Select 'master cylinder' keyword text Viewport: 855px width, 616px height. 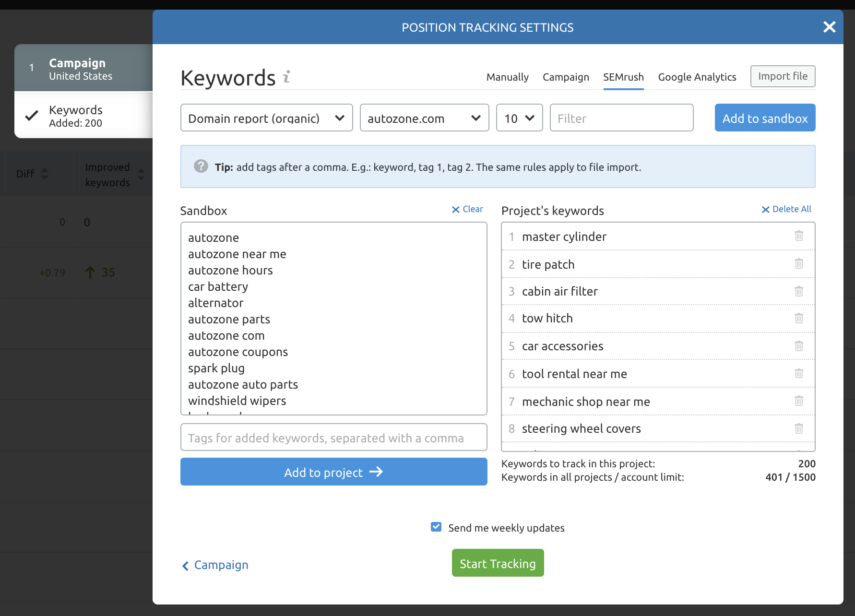[564, 237]
